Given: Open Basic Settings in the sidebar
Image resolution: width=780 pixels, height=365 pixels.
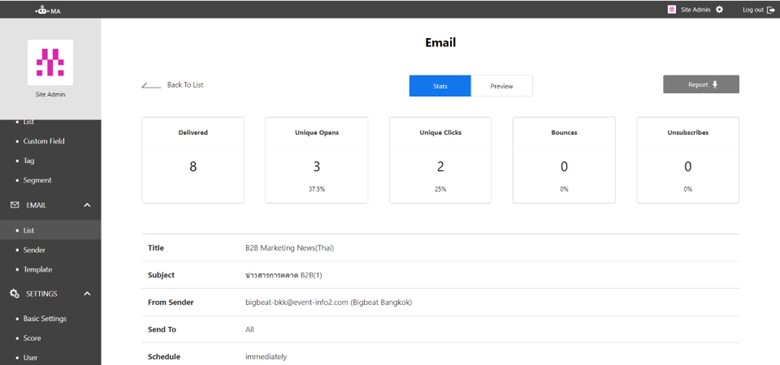Looking at the screenshot, I should [x=45, y=319].
